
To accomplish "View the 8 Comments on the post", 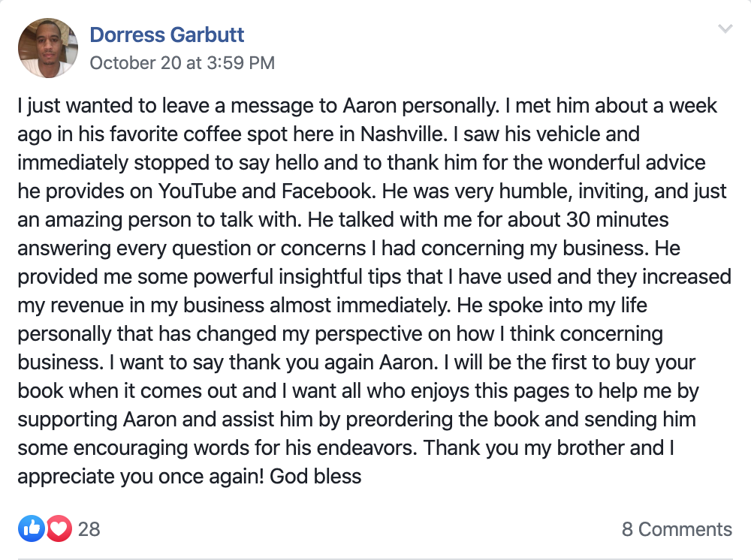I will (x=676, y=529).
